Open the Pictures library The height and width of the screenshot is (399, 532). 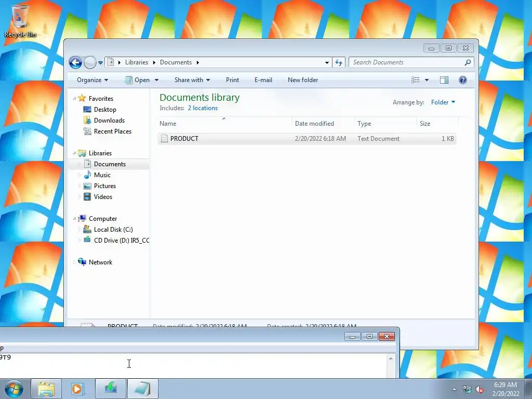point(105,186)
